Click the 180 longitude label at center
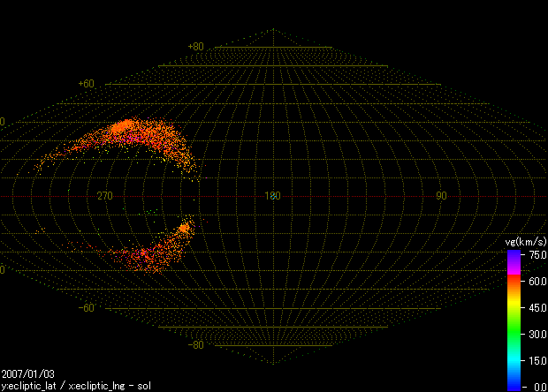The width and height of the screenshot is (548, 392). point(272,196)
